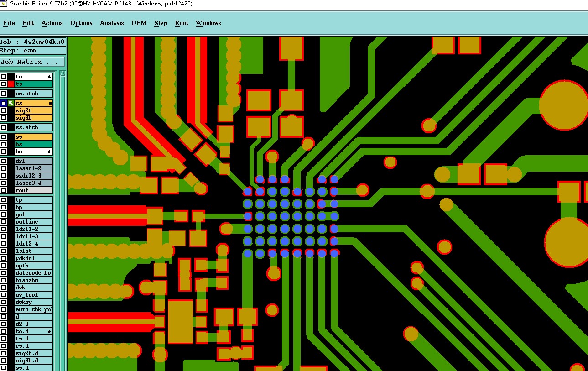Select the 'laser3-4' layer name
The width and height of the screenshot is (588, 371).
tap(34, 183)
